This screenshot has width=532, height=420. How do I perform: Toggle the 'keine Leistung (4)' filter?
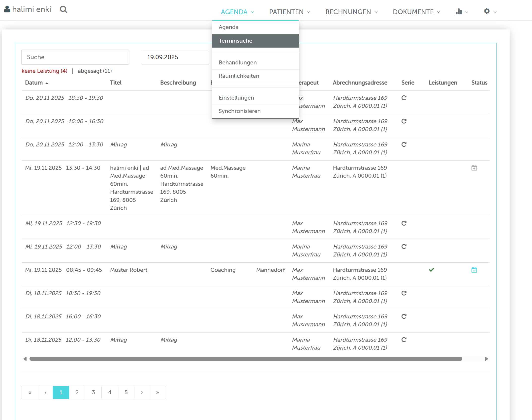click(x=44, y=71)
